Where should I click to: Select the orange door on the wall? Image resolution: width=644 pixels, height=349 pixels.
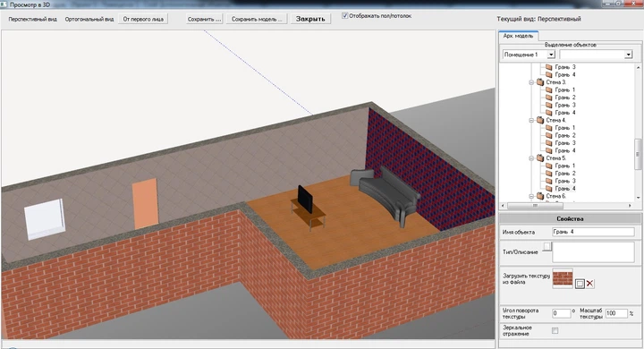(x=146, y=203)
